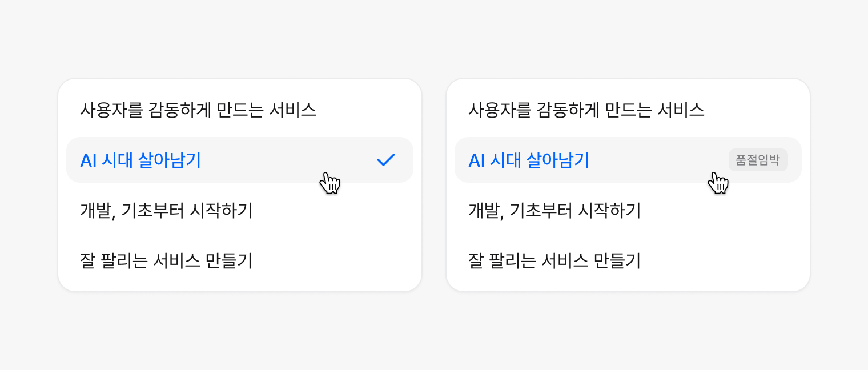Image resolution: width=868 pixels, height=370 pixels.
Task: Choose '사용자를 감동하게 만드는 서비스' in right menu
Action: (586, 110)
